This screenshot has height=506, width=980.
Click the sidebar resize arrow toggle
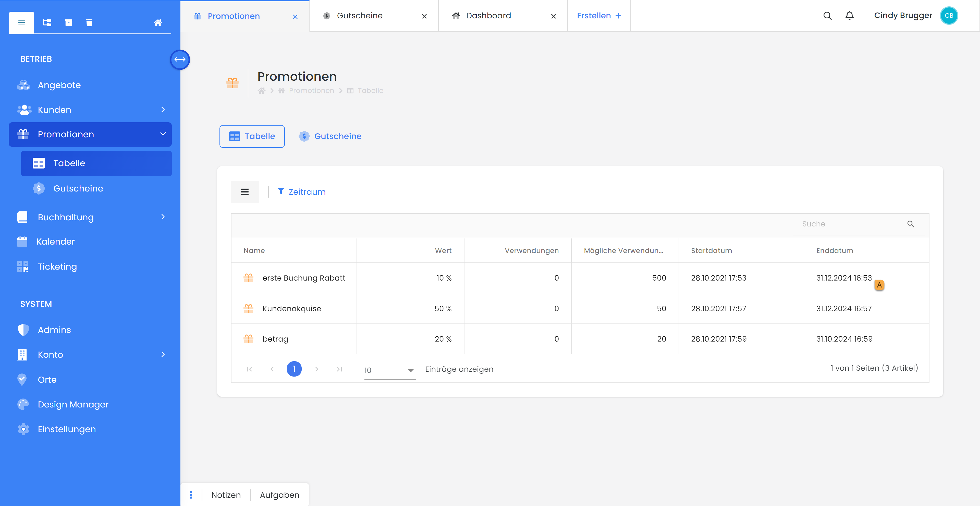(x=180, y=59)
